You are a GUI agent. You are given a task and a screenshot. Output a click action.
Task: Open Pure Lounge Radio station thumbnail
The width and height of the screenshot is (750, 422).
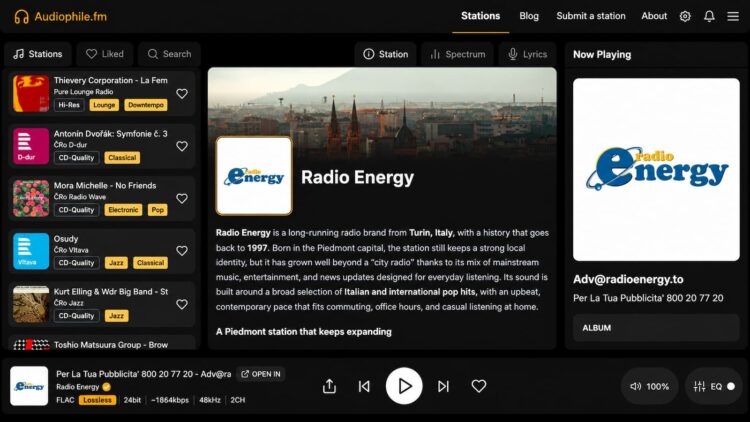31,94
